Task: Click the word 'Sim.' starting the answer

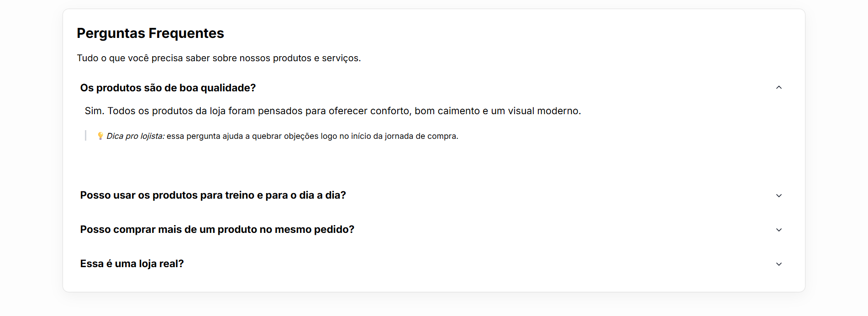Action: (95, 111)
